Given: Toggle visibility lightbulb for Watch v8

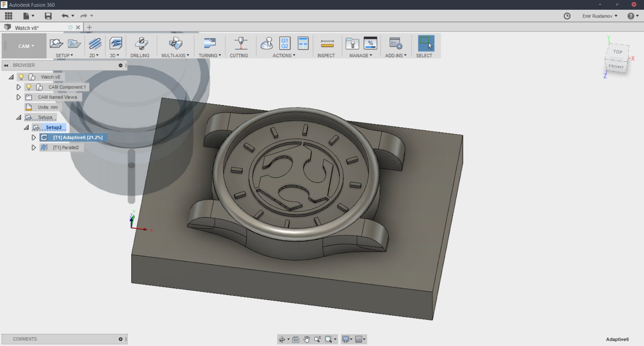Looking at the screenshot, I should (x=21, y=77).
